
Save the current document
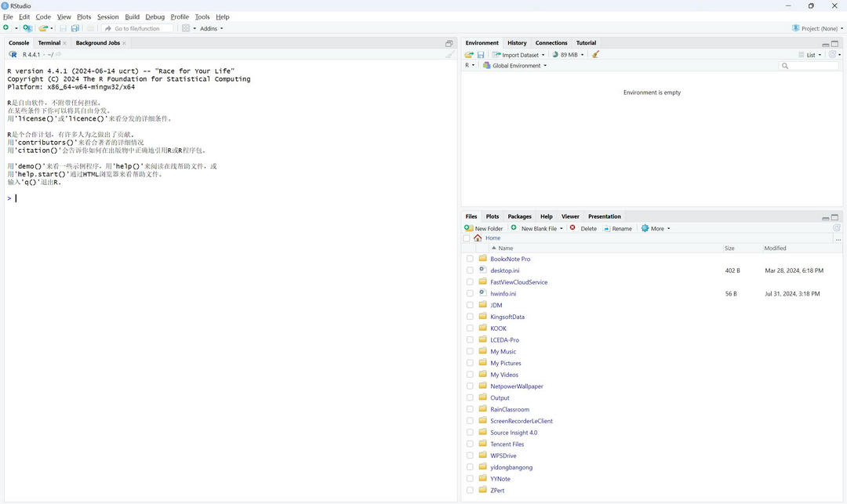tap(61, 27)
